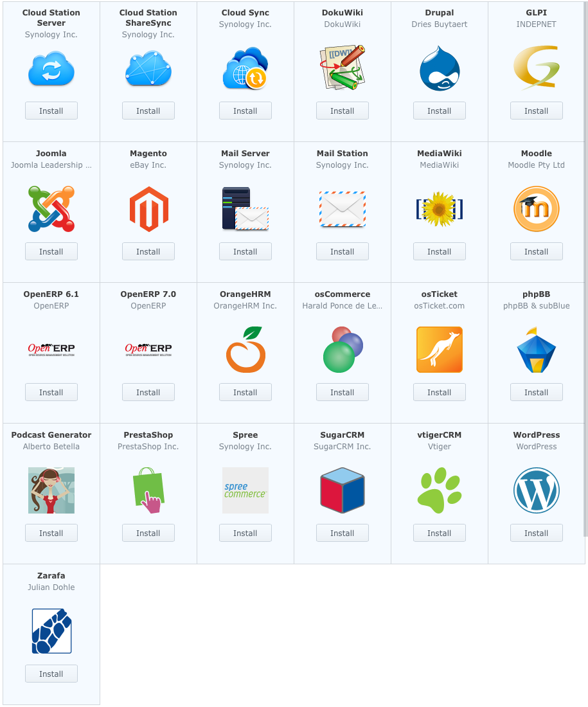Click the OpenERP 6.1 logo
Image resolution: width=588 pixels, height=707 pixels.
click(x=51, y=350)
